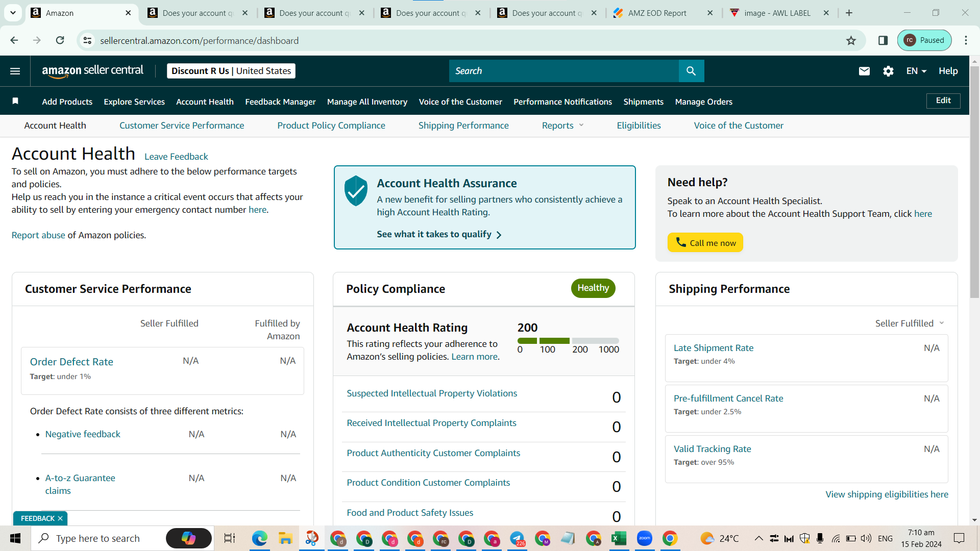Close the FEEDBACK widget
Image resolution: width=980 pixels, height=551 pixels.
pos(60,518)
